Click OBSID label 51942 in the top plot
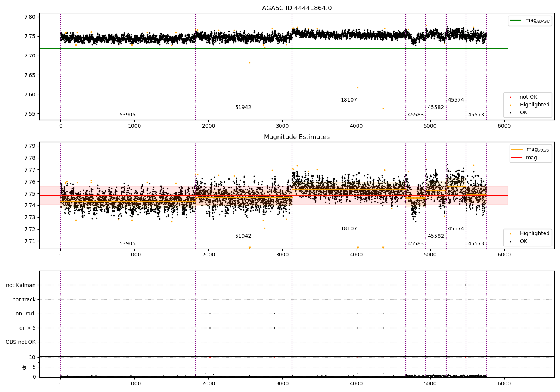This screenshot has width=560, height=392. (x=243, y=108)
